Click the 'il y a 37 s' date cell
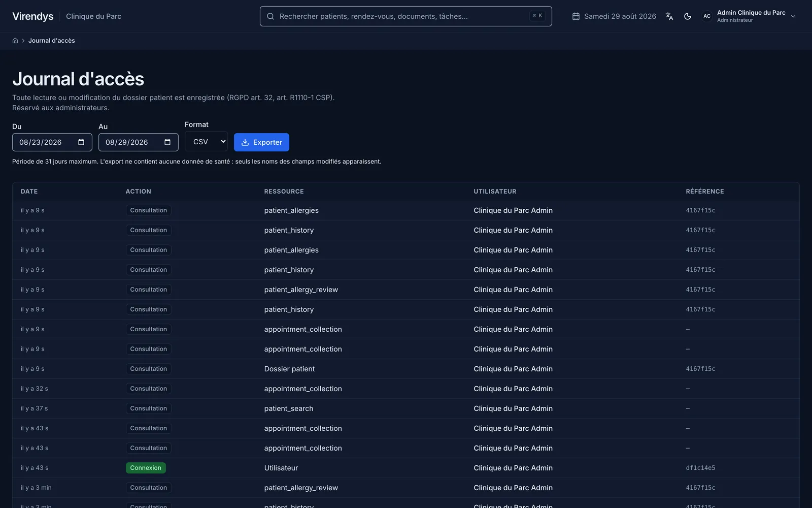 tap(35, 408)
